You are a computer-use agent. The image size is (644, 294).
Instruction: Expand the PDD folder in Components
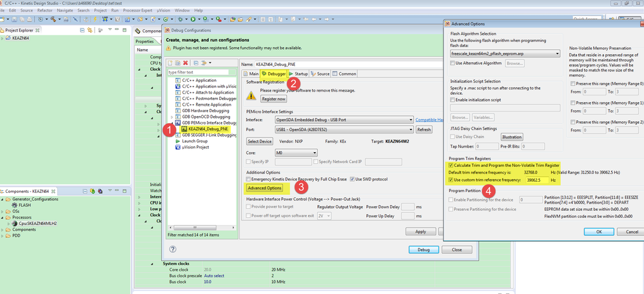3,236
